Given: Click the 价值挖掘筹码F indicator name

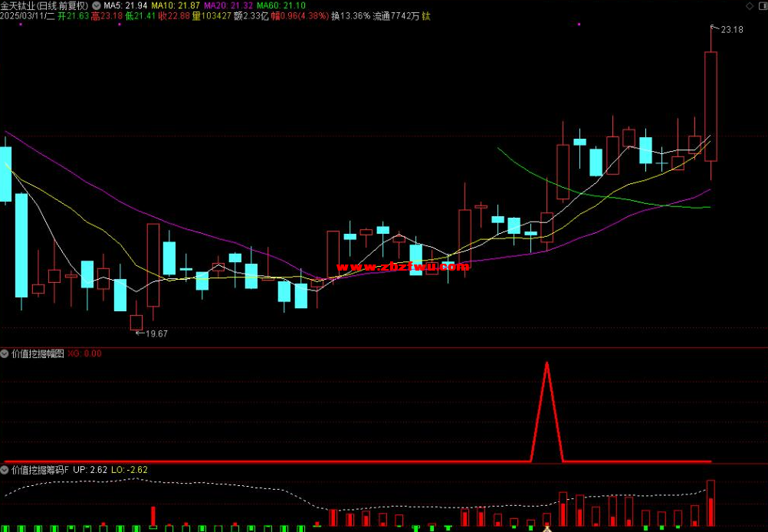Looking at the screenshot, I should (x=40, y=470).
